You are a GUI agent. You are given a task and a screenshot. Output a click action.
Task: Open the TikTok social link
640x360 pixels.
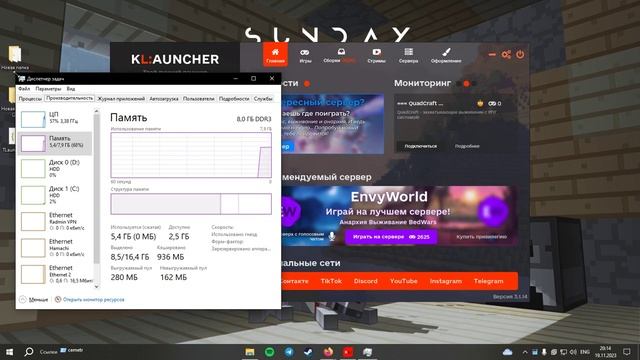pos(331,281)
